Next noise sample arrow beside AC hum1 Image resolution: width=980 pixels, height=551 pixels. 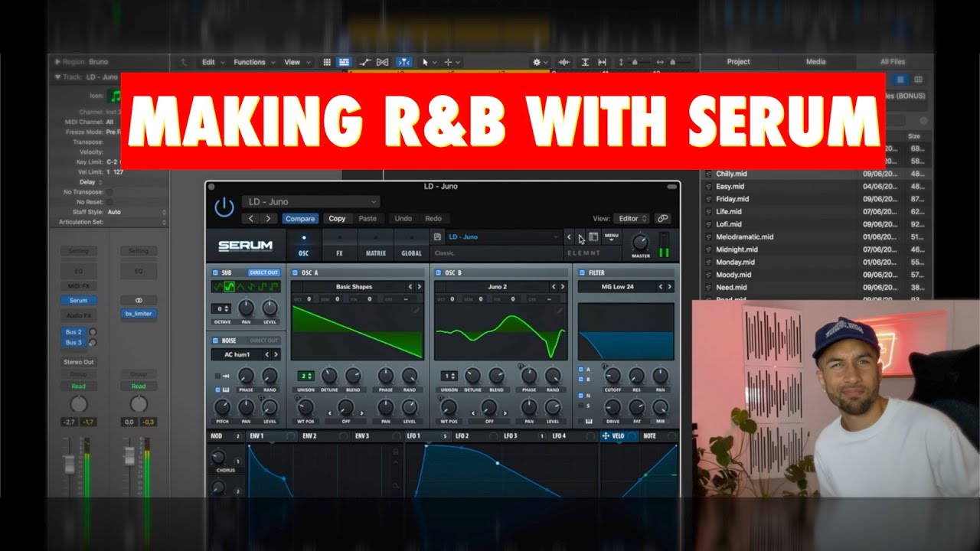tap(276, 354)
